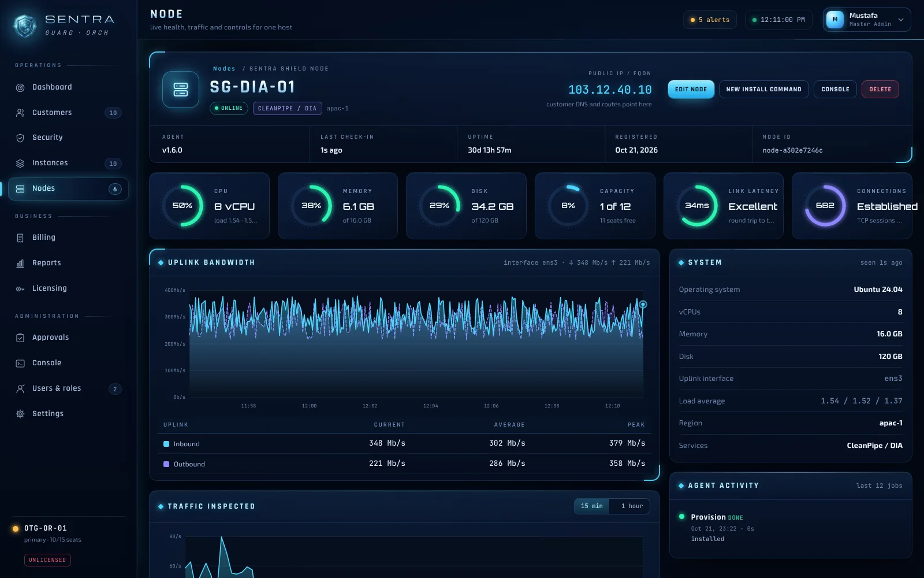Go to the Instances section

point(68,164)
